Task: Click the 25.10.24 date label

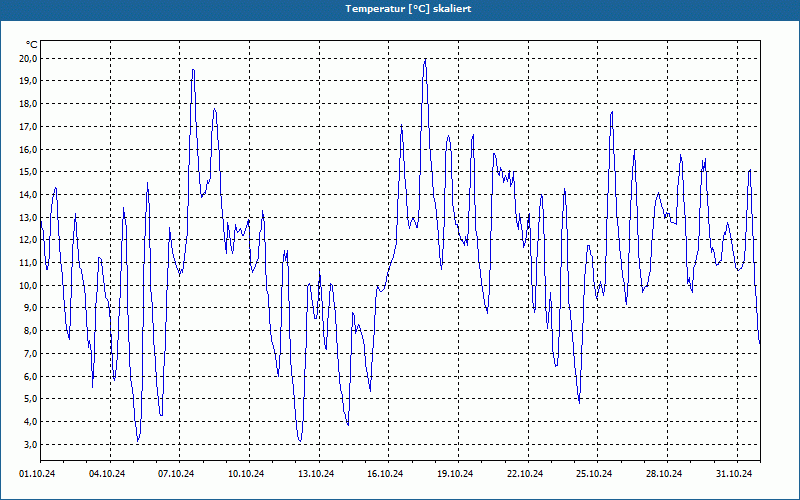Action: [x=594, y=474]
